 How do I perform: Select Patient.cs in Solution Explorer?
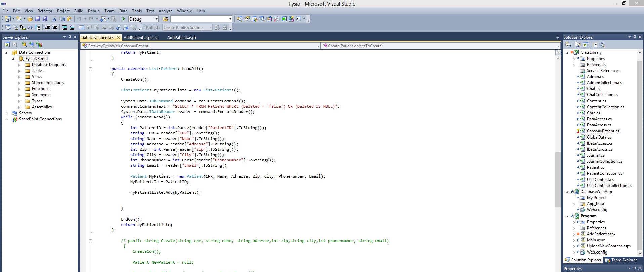click(x=595, y=167)
